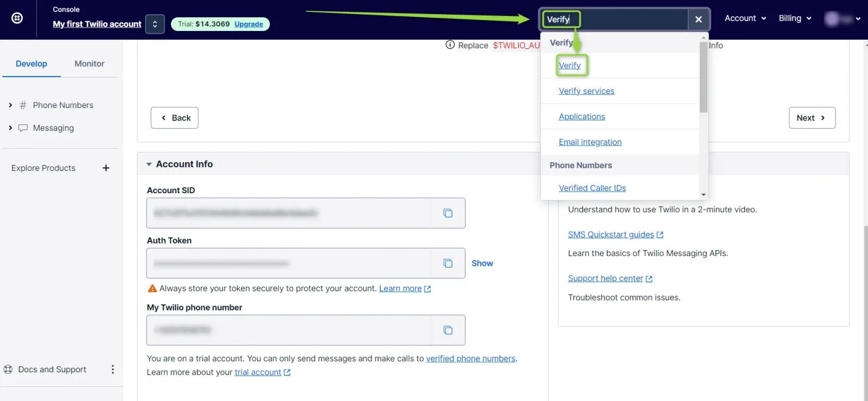
Task: Open SMS Quickstart guides link
Action: 616,235
